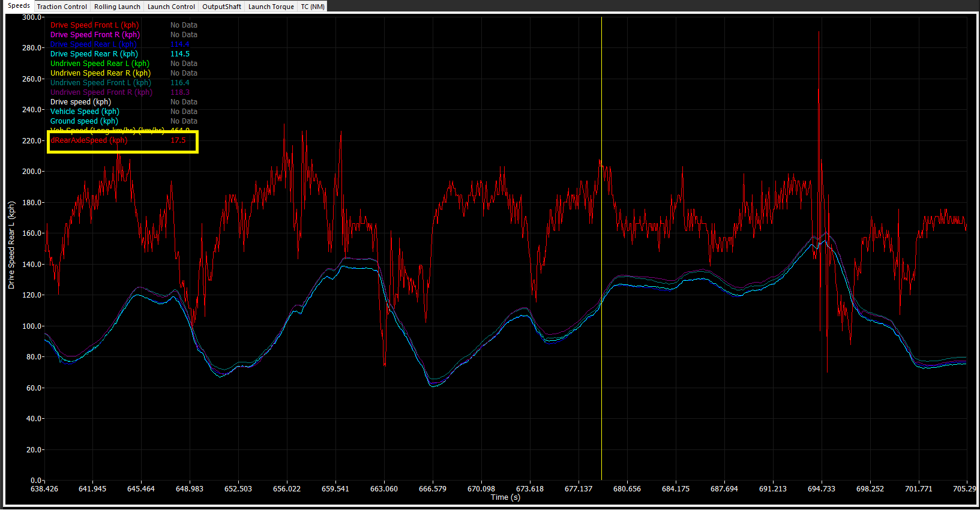Select Drive Speed Rear R legend channel
The width and height of the screenshot is (980, 510).
click(x=94, y=54)
